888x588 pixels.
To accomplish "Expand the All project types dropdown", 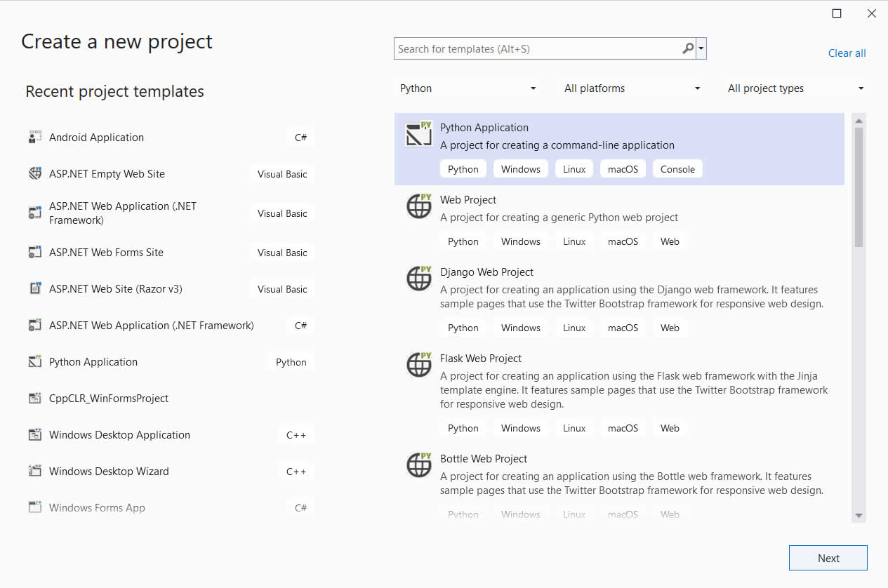I will (x=795, y=88).
